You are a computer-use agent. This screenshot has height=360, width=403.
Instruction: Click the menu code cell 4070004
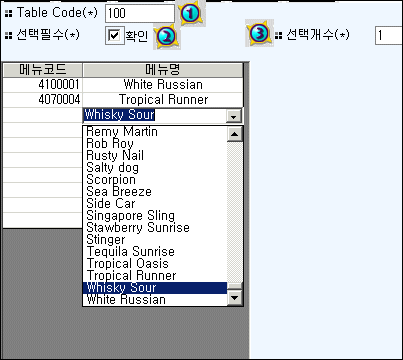(43, 100)
